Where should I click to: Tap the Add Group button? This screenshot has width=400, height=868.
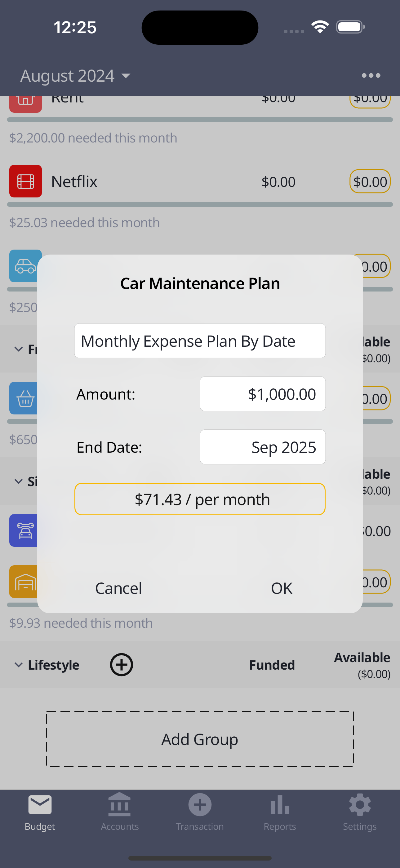coord(200,739)
